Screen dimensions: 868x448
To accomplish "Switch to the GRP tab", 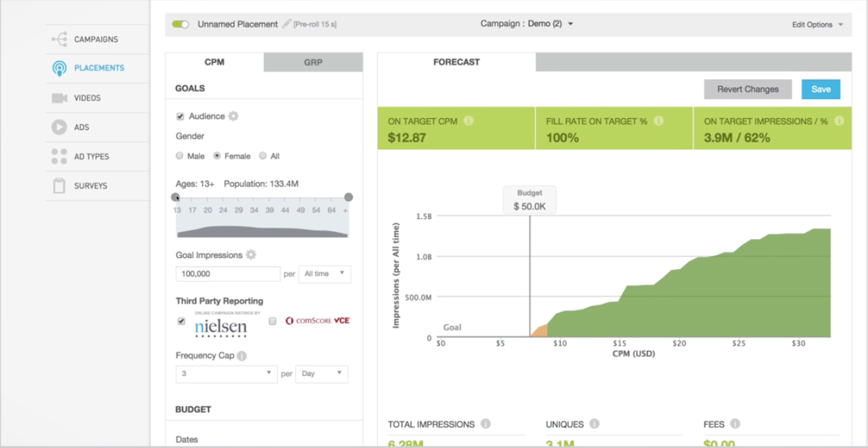I will [312, 62].
